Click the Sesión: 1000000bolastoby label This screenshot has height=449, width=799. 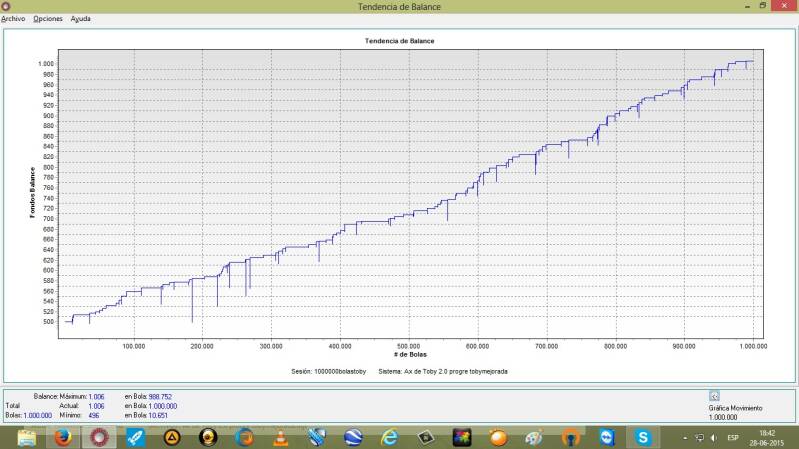(329, 372)
